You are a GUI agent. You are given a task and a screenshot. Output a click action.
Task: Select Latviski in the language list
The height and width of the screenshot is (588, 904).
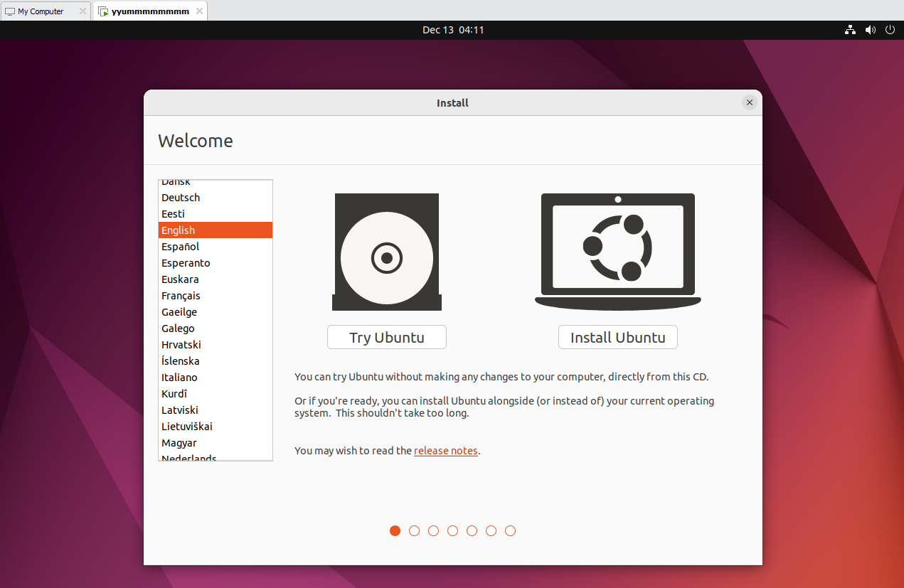click(216, 410)
